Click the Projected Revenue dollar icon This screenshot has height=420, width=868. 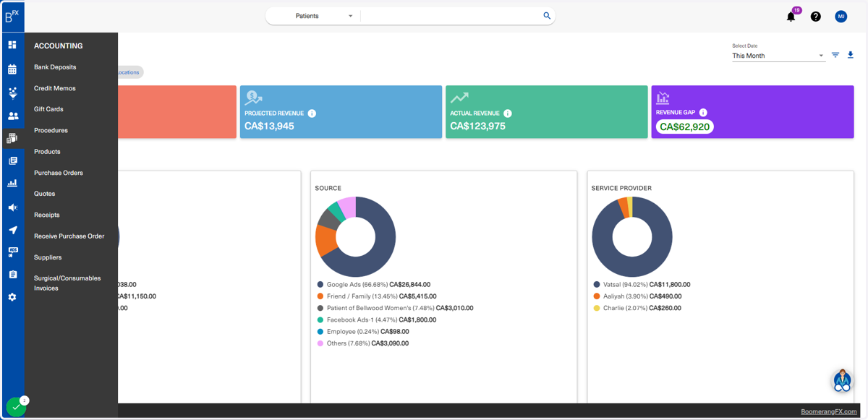(x=254, y=98)
